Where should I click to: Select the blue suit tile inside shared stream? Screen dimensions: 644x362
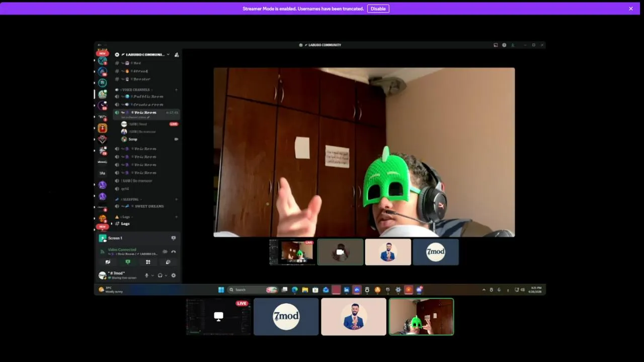click(x=388, y=252)
